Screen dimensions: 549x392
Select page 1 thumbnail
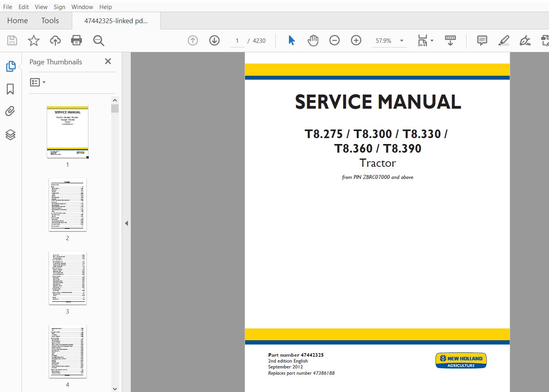tap(68, 132)
